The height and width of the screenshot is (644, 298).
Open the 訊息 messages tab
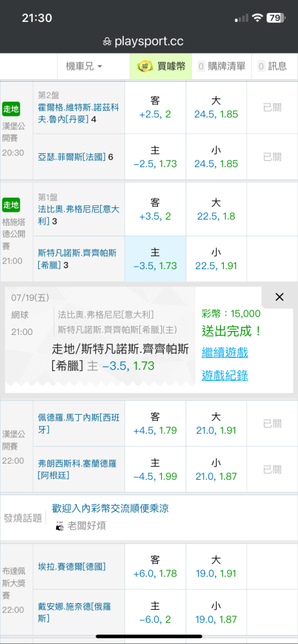pyautogui.click(x=275, y=66)
